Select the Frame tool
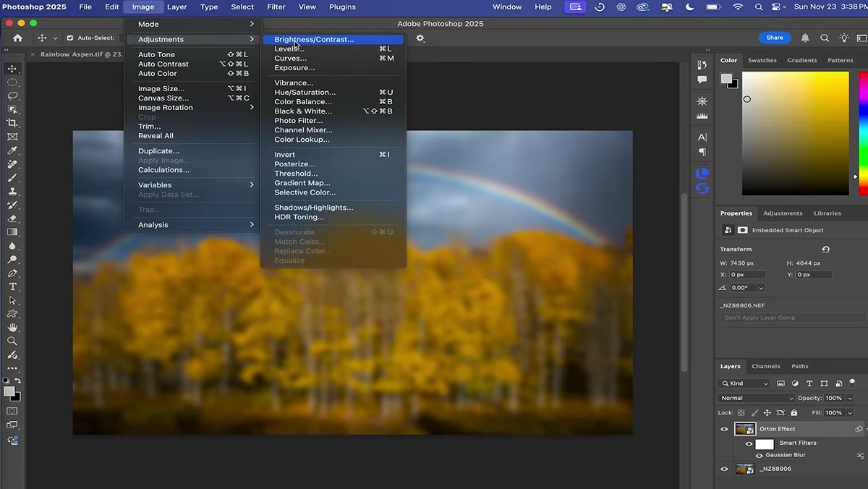 point(12,137)
